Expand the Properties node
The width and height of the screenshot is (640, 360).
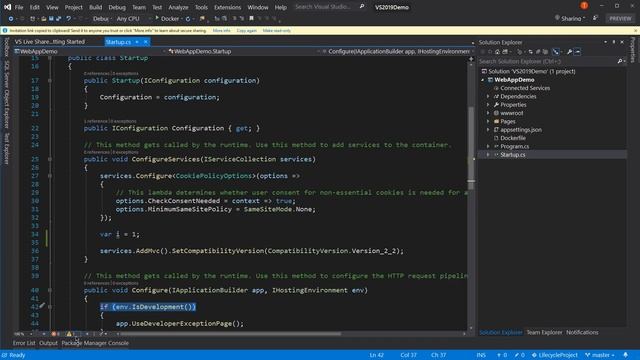(488, 105)
